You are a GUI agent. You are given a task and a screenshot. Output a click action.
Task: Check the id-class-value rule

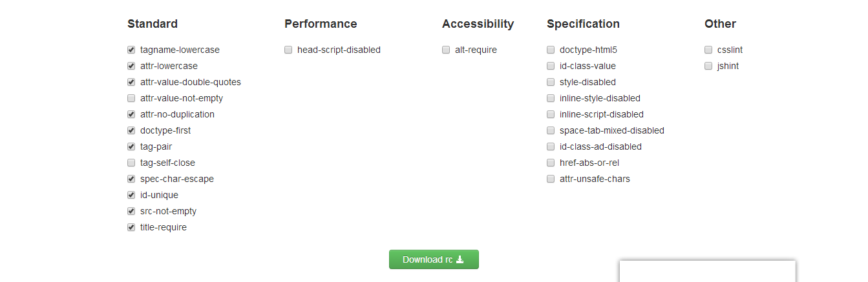point(551,66)
